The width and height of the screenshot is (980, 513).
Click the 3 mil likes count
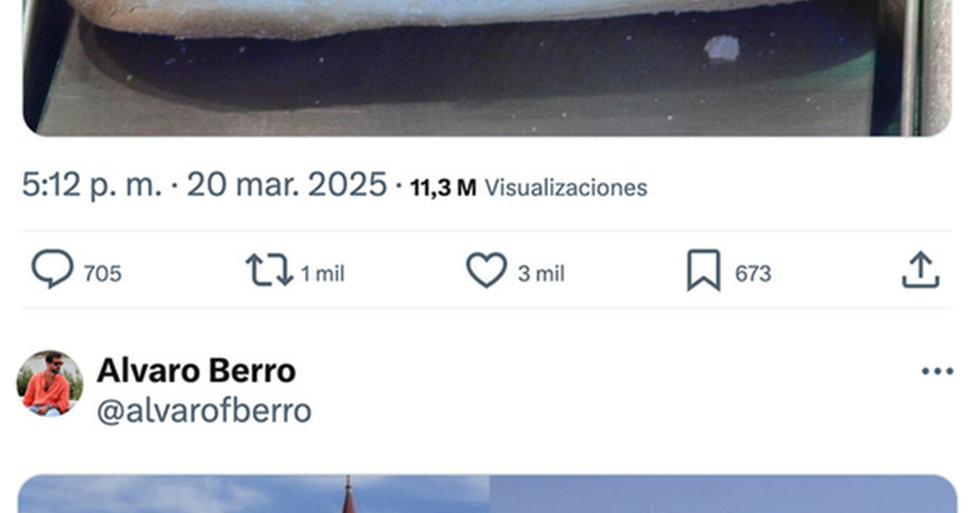[541, 274]
